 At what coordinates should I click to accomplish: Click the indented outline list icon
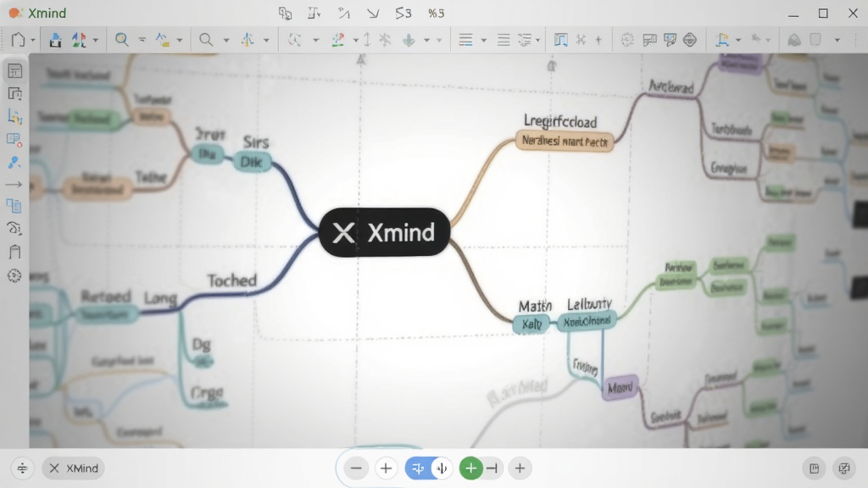pyautogui.click(x=524, y=40)
